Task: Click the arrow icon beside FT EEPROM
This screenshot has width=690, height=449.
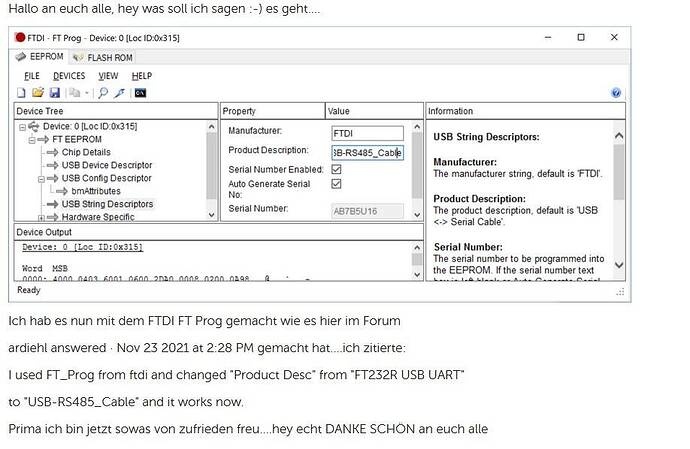Action: click(43, 140)
